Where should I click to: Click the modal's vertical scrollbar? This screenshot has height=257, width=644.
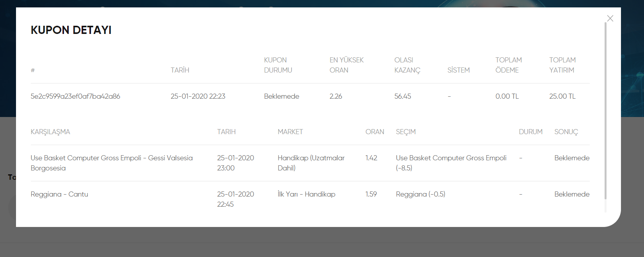(x=605, y=111)
